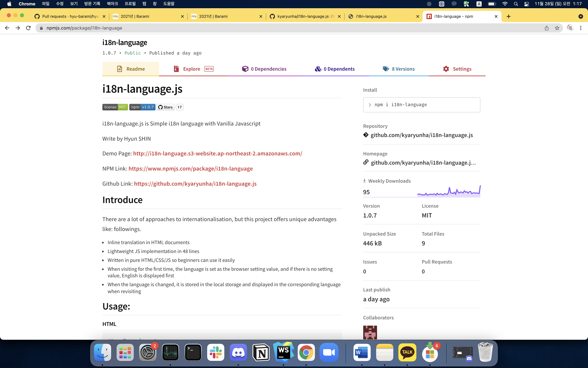The width and height of the screenshot is (588, 368).
Task: Click the 17 stars count badge
Action: click(179, 107)
